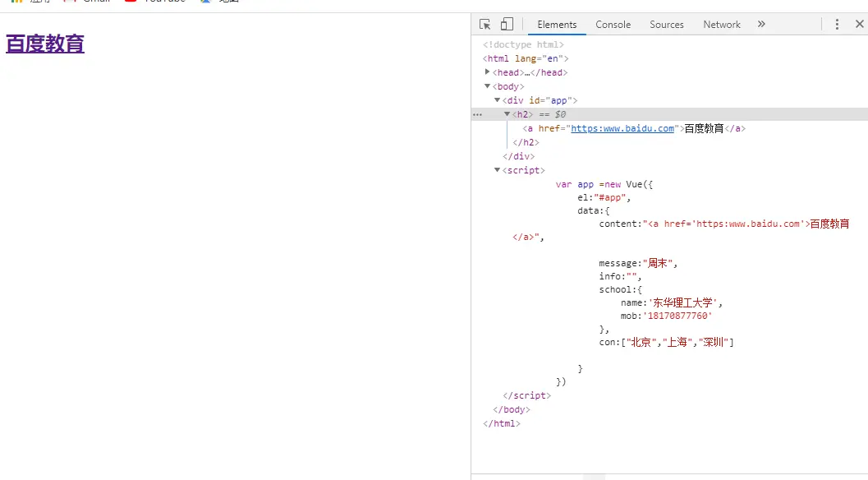Select the closing </script> tag line
The image size is (868, 480).
526,395
